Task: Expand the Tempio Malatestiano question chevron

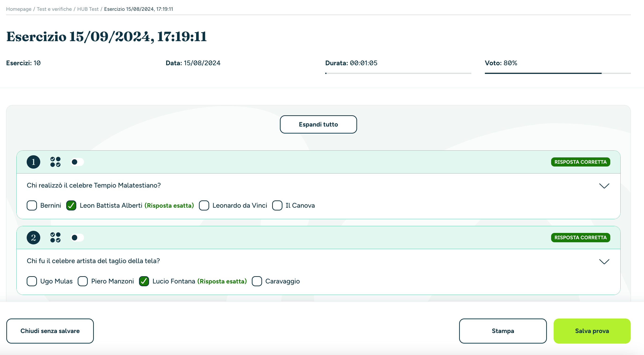Action: point(604,186)
